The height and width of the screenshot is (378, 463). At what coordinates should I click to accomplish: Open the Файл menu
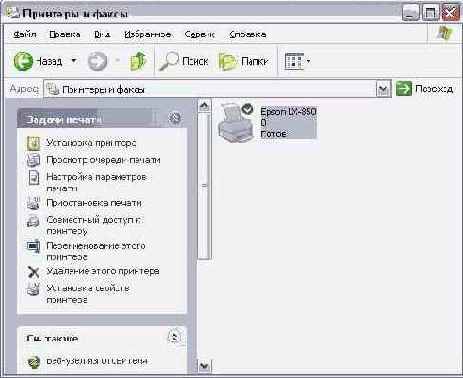coord(25,34)
